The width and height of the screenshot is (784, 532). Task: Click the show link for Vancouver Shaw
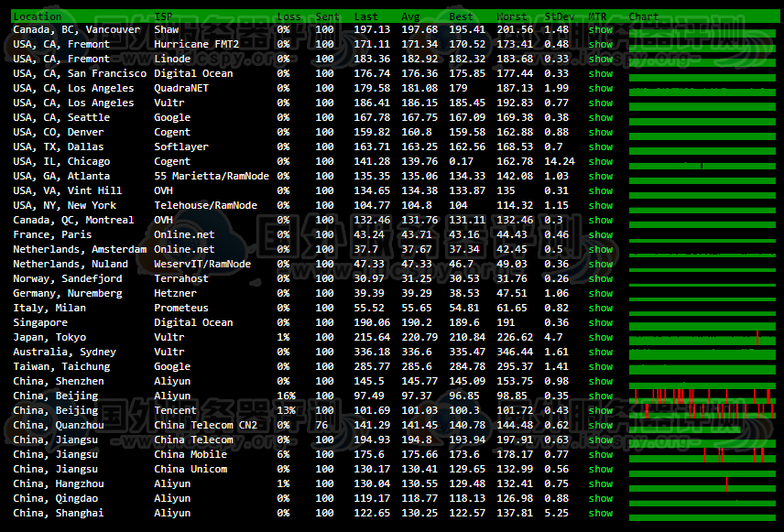pyautogui.click(x=601, y=29)
